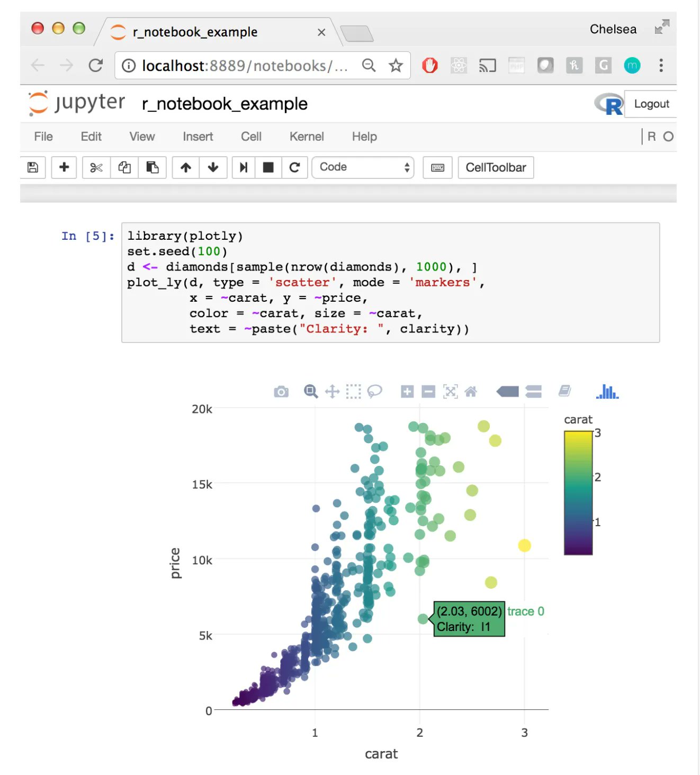Viewport: 700px width, 775px height.
Task: Zoom in on the plot
Action: point(407,392)
